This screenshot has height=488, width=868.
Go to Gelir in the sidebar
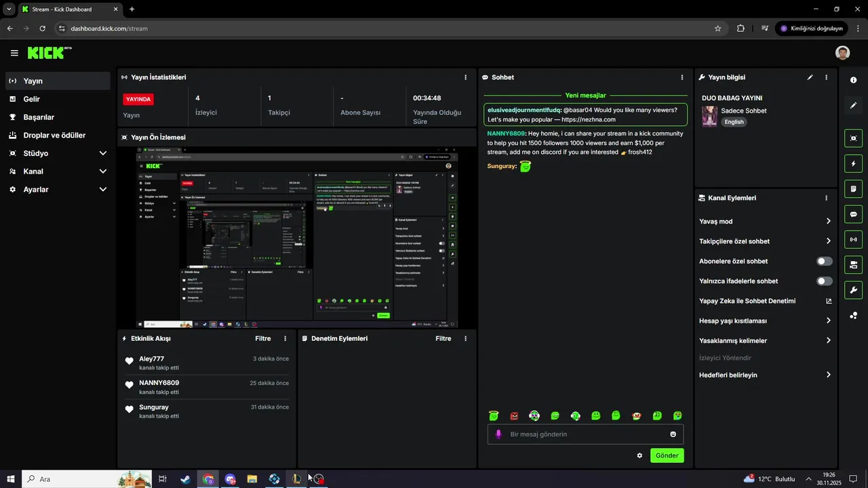(58, 99)
